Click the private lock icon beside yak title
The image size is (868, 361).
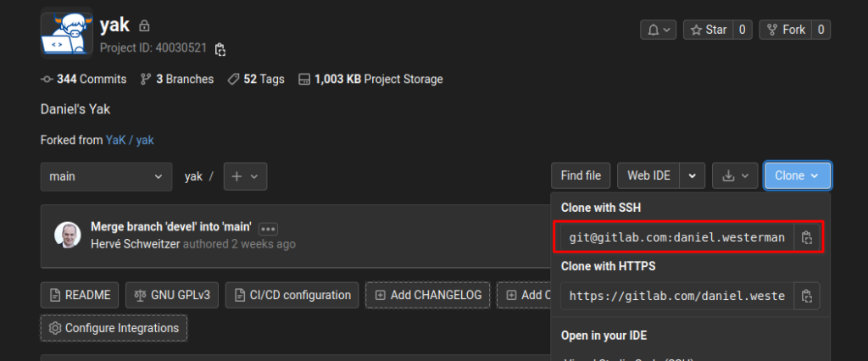144,25
